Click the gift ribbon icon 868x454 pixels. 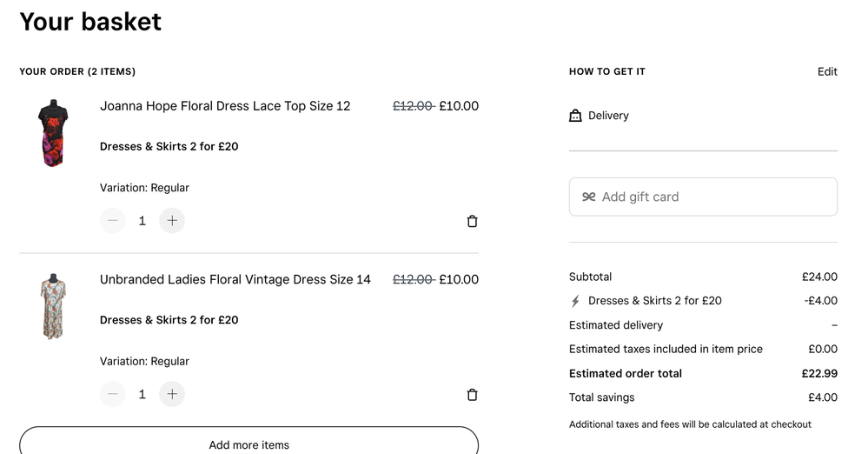tap(589, 197)
